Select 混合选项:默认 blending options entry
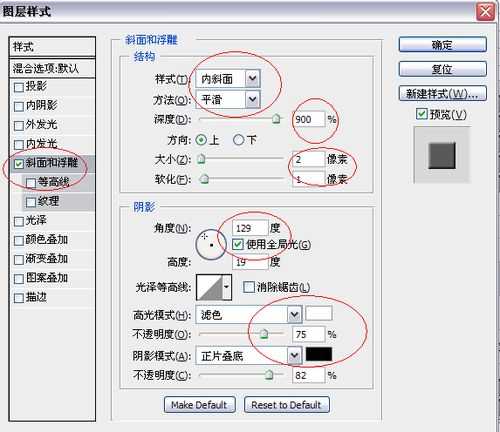The image size is (500, 432). pyautogui.click(x=52, y=68)
